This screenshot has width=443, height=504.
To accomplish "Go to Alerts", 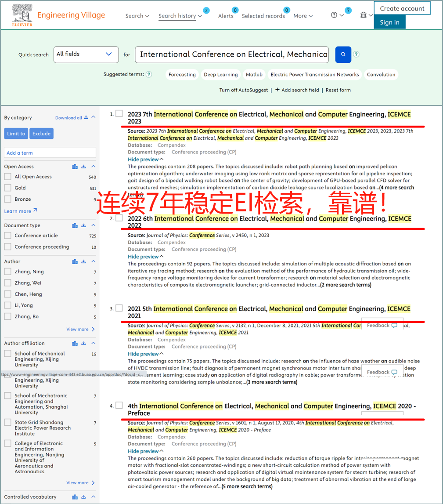I will (226, 16).
